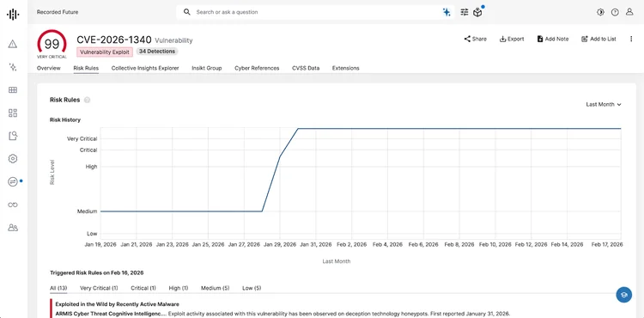Click the Recorded Future logo icon

pos(13,14)
